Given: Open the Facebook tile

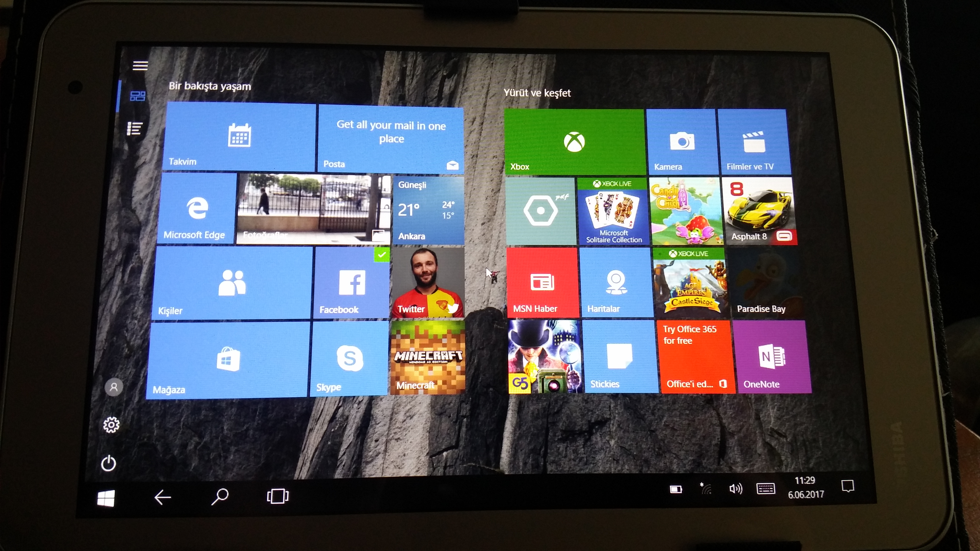Looking at the screenshot, I should 352,283.
